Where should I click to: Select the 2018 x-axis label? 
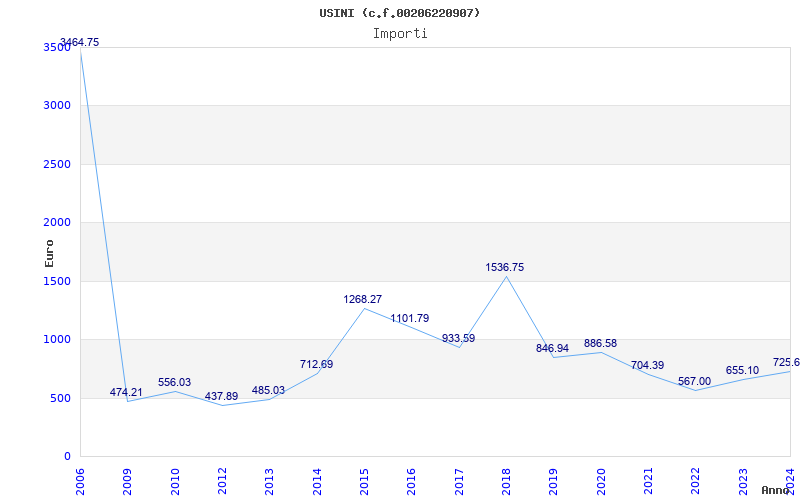(506, 482)
